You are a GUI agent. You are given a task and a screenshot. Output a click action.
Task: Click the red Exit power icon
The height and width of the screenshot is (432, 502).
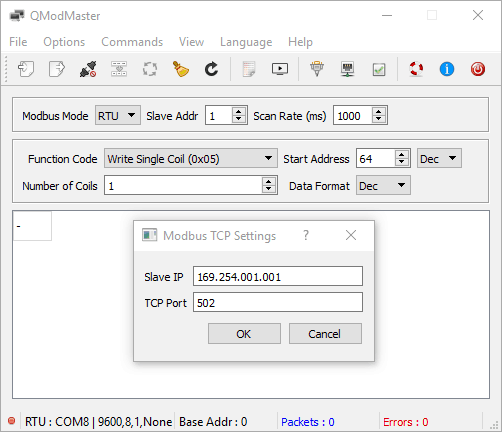pos(478,69)
